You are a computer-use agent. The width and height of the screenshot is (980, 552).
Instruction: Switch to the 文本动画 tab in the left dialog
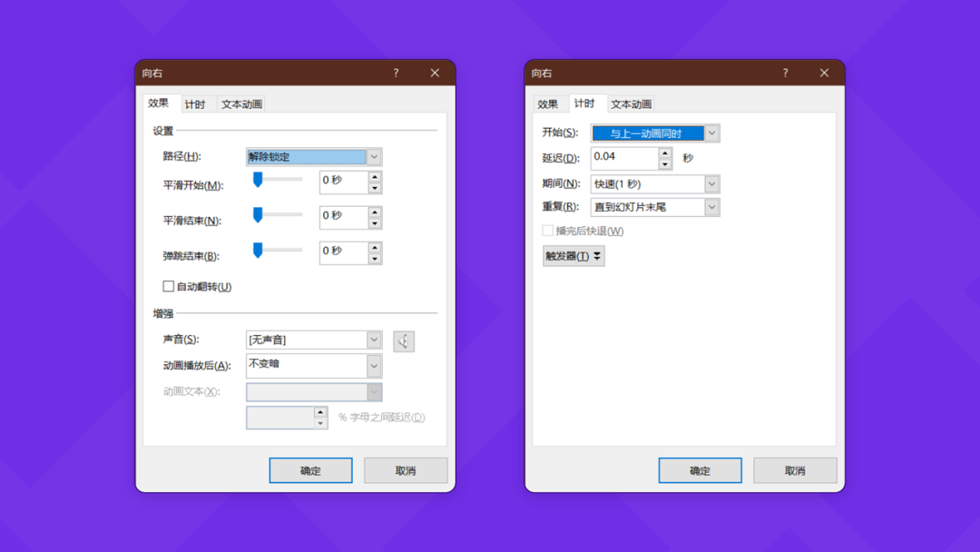pos(241,104)
